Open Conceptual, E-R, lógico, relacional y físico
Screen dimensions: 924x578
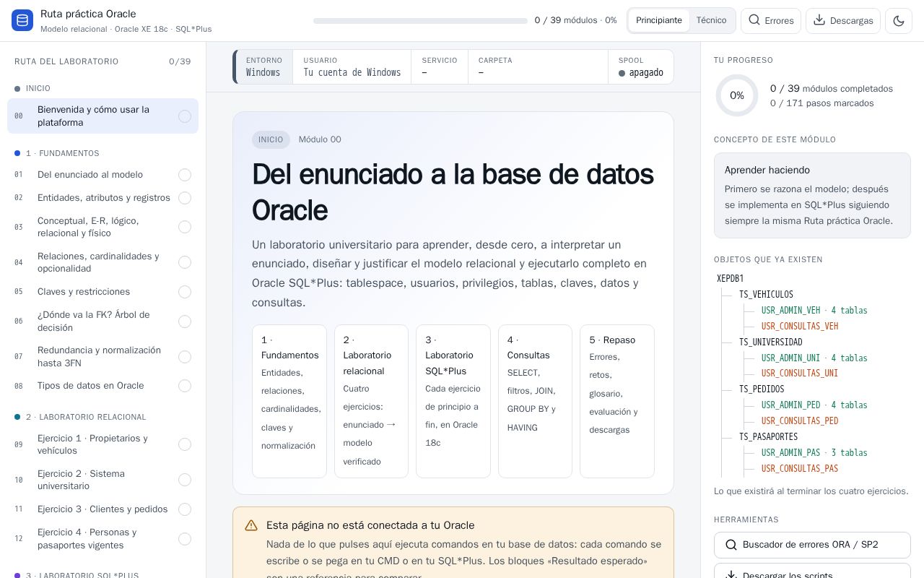pos(103,227)
